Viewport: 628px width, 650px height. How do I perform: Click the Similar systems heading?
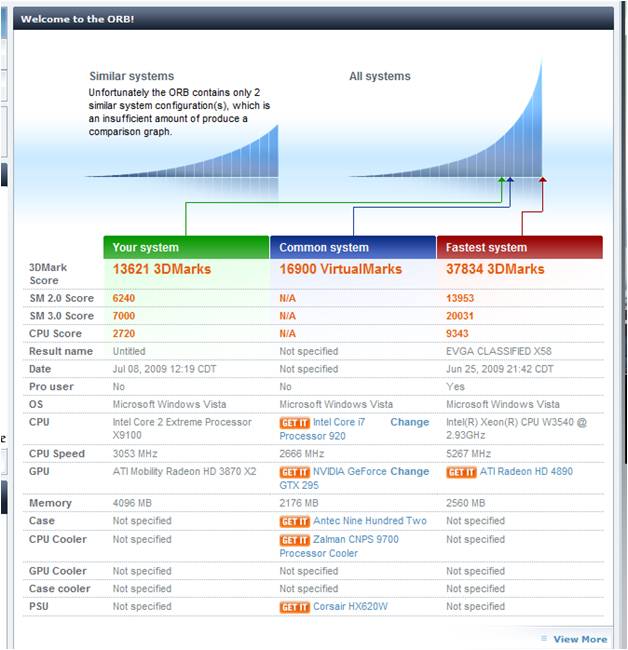point(131,76)
